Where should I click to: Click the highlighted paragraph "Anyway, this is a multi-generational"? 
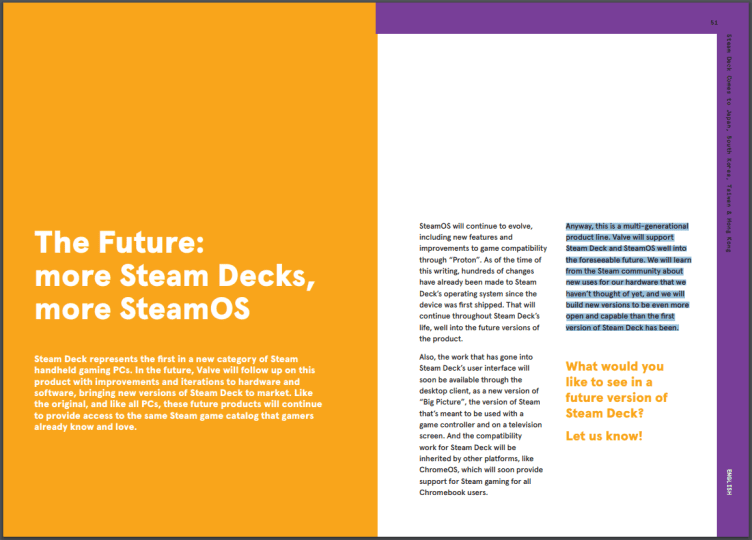pos(628,277)
